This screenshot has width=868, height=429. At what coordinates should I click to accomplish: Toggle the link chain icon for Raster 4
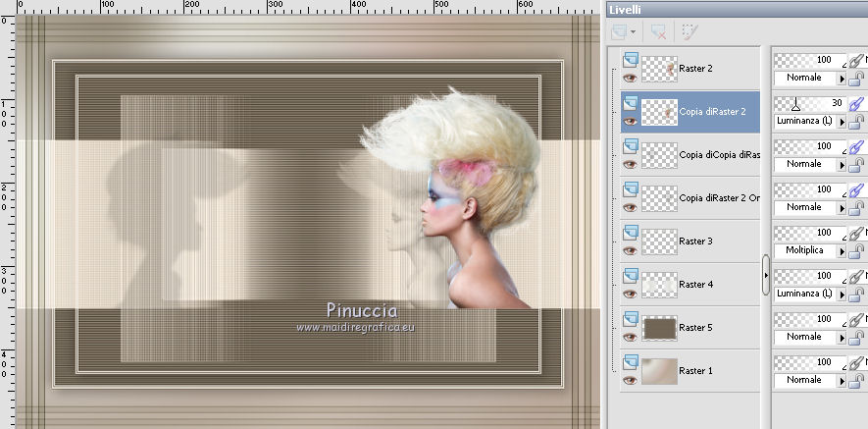[x=856, y=276]
